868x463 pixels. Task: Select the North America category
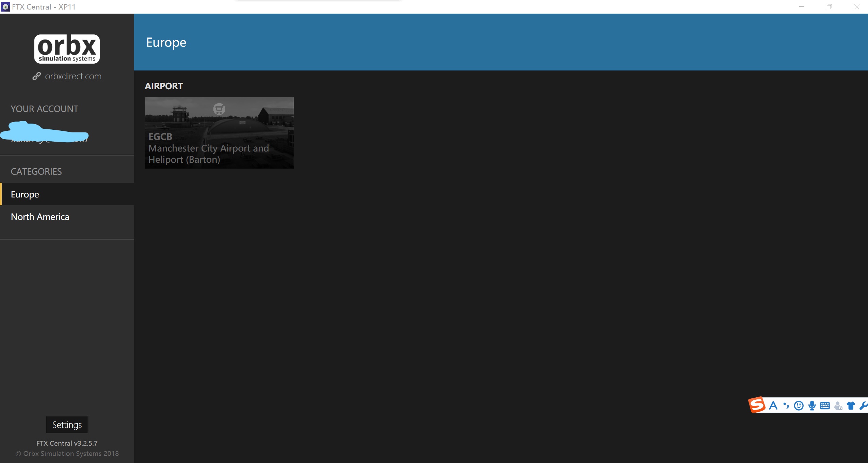tap(39, 217)
